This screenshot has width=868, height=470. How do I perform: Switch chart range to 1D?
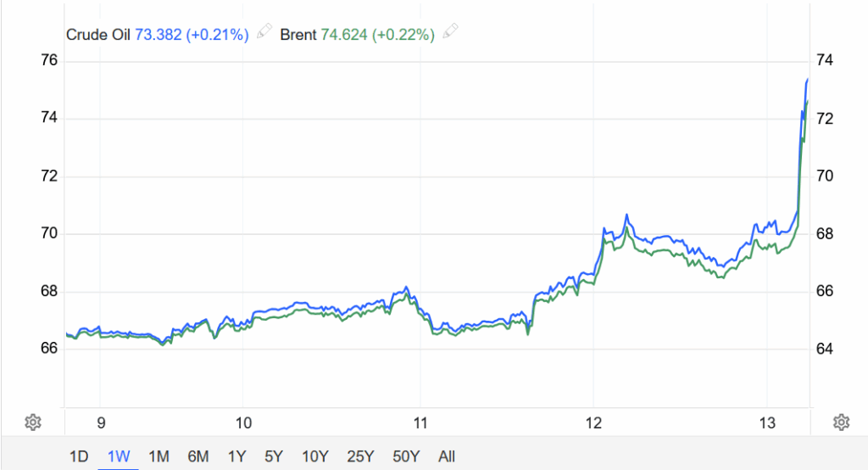[79, 456]
